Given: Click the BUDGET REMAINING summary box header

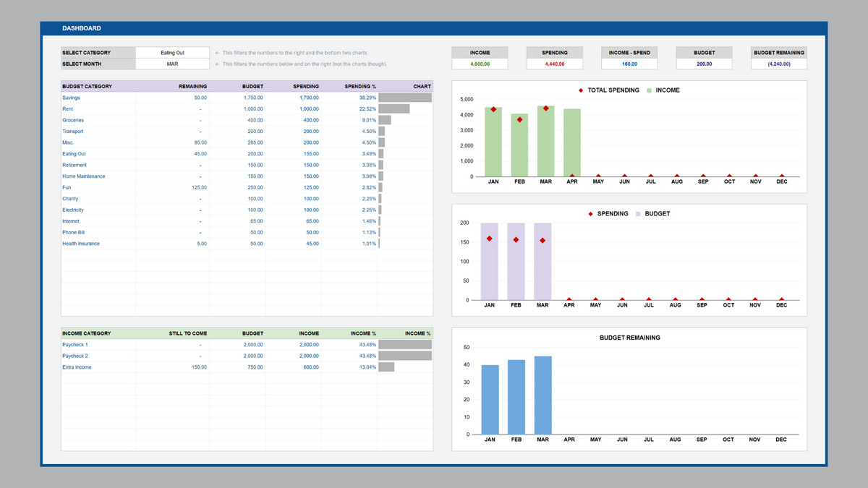Looking at the screenshot, I should coord(778,53).
